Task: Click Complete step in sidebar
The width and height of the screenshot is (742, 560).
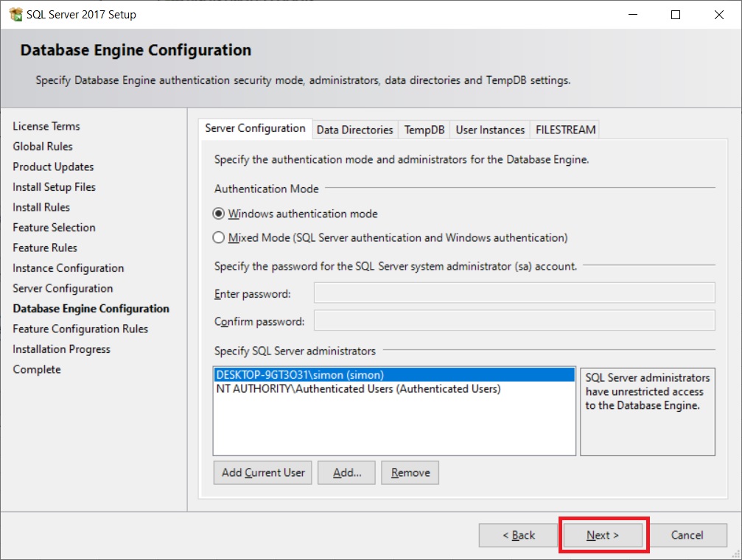Action: [37, 370]
